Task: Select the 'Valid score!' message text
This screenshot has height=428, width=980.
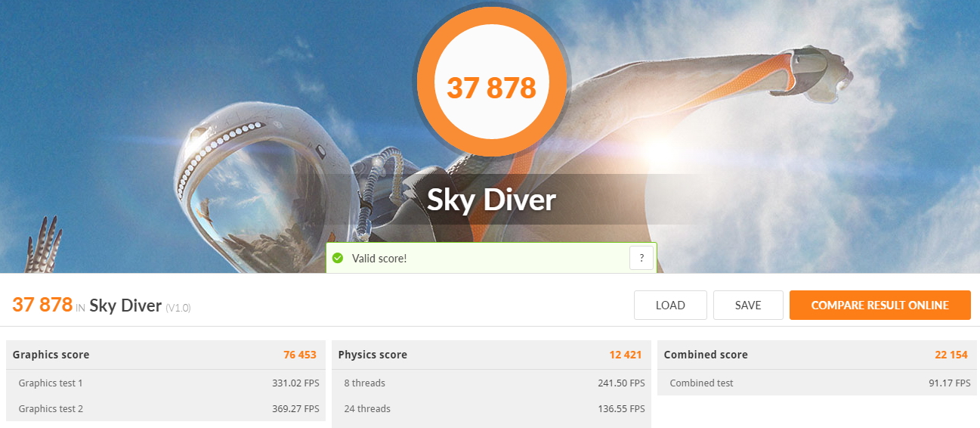Action: tap(379, 259)
